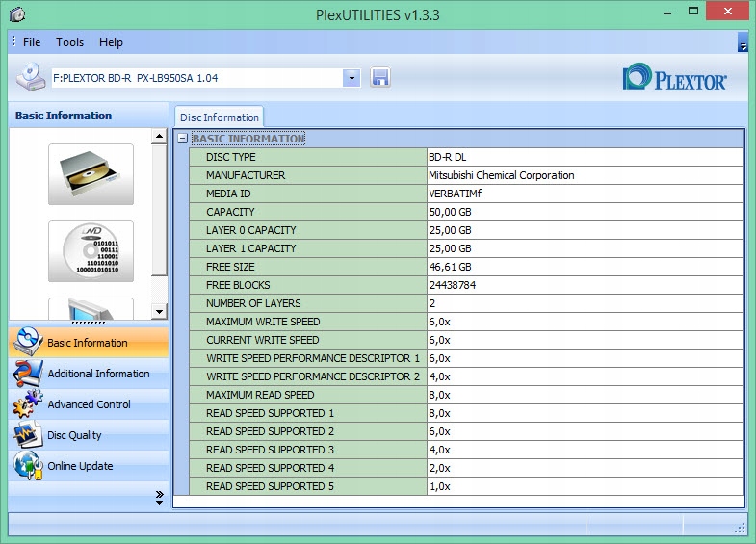Click the app icon in title bar
Image resolution: width=756 pixels, height=544 pixels.
coord(16,14)
